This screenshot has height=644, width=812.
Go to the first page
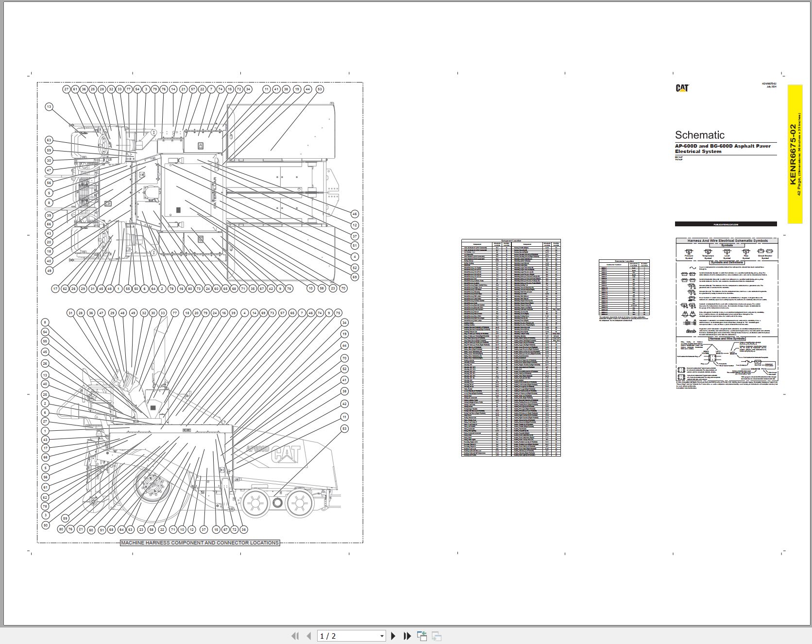coord(295,636)
